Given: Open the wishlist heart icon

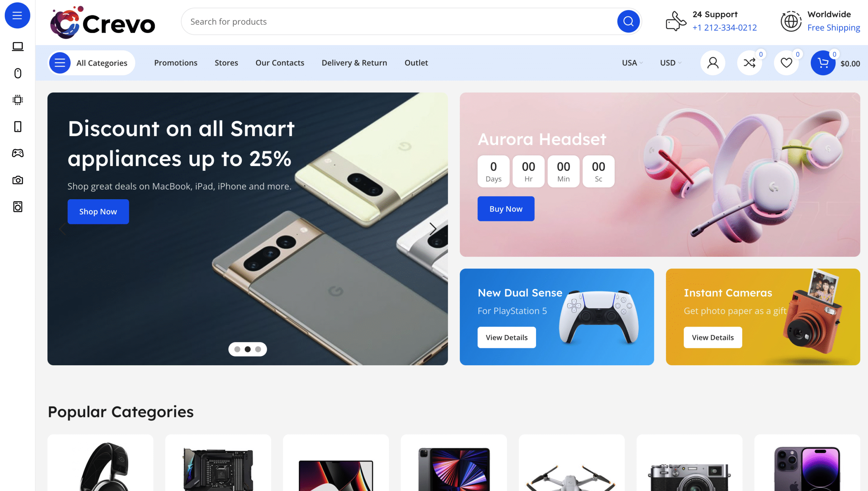Looking at the screenshot, I should [786, 63].
